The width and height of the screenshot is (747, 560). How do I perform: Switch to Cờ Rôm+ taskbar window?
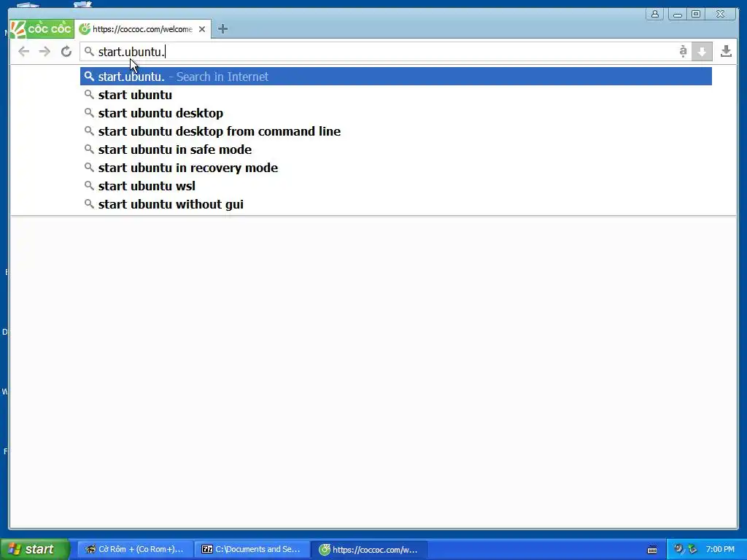click(x=135, y=549)
